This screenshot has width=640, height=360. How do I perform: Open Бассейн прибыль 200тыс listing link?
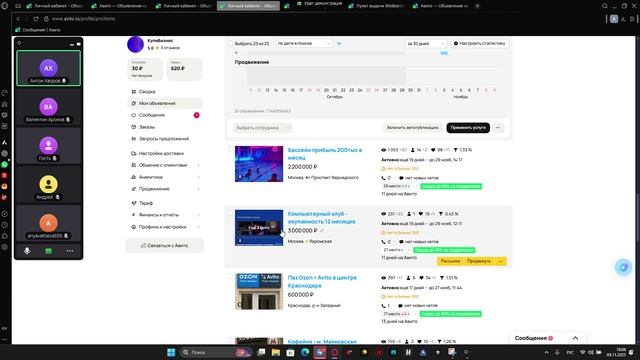coord(324,153)
